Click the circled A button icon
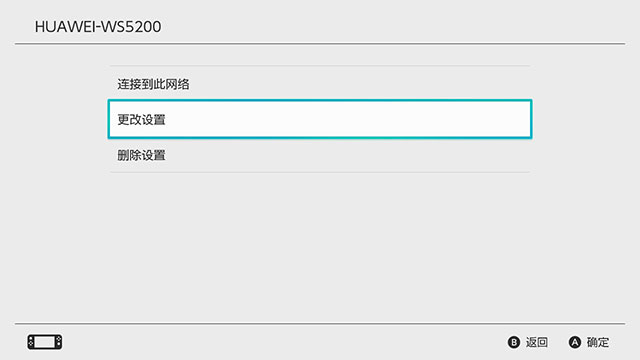640x360 pixels. (575, 342)
